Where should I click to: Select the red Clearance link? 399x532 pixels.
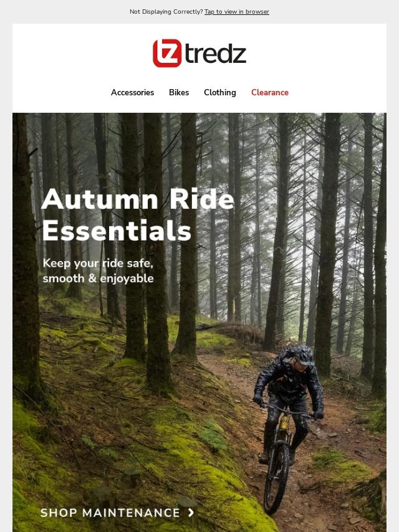coord(270,92)
